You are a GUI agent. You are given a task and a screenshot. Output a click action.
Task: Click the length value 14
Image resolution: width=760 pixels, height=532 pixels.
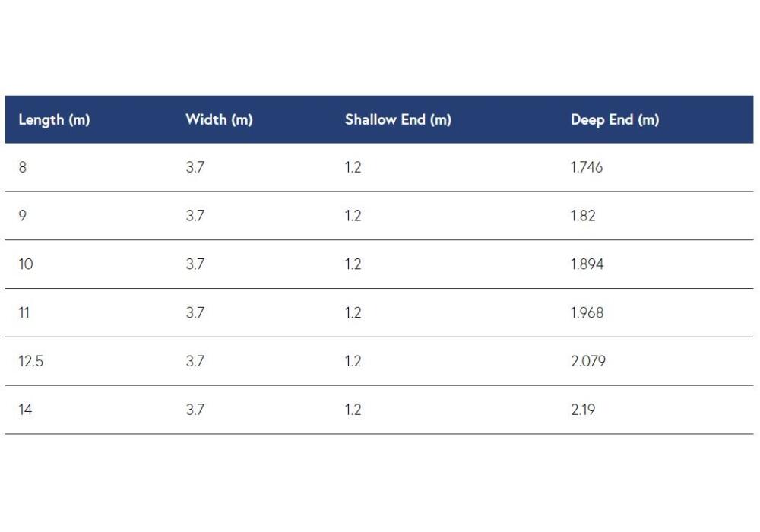[x=25, y=410]
